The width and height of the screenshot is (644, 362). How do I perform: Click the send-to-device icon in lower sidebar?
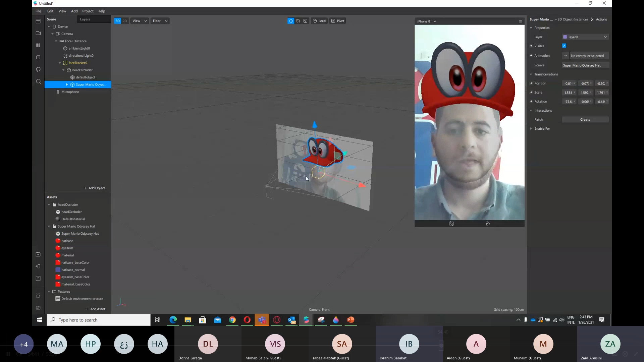[38, 266]
